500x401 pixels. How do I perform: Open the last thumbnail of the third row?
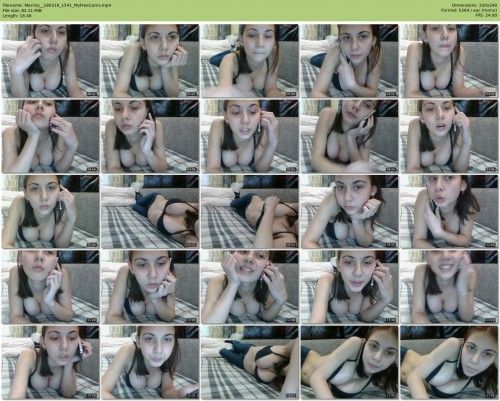tap(449, 212)
